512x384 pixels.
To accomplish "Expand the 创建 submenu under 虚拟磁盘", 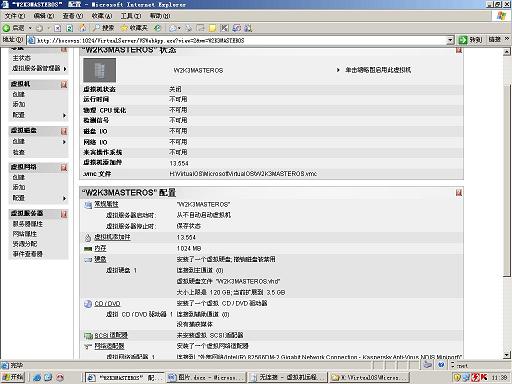I will 65,142.
